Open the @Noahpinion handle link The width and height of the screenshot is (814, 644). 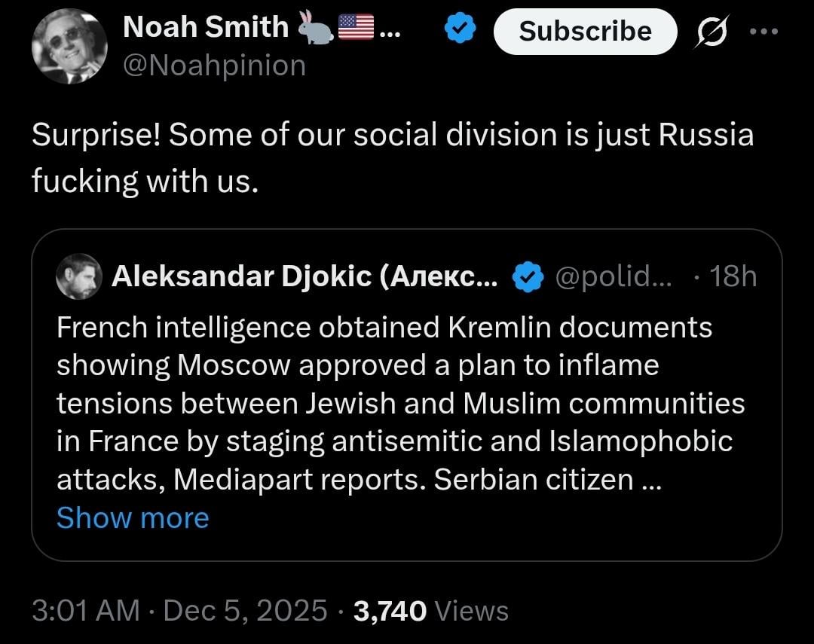click(213, 66)
